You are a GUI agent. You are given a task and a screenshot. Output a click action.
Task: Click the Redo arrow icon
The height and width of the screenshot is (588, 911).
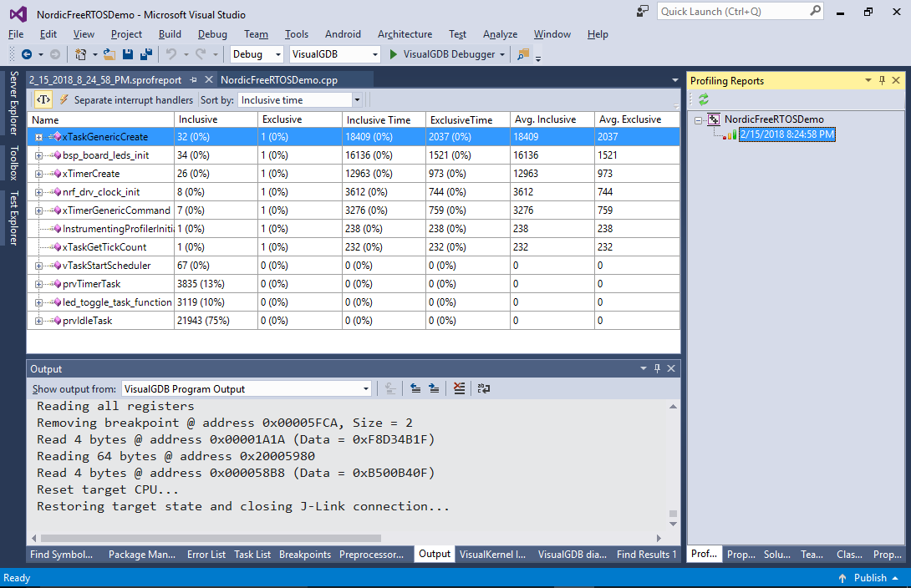pyautogui.click(x=201, y=54)
